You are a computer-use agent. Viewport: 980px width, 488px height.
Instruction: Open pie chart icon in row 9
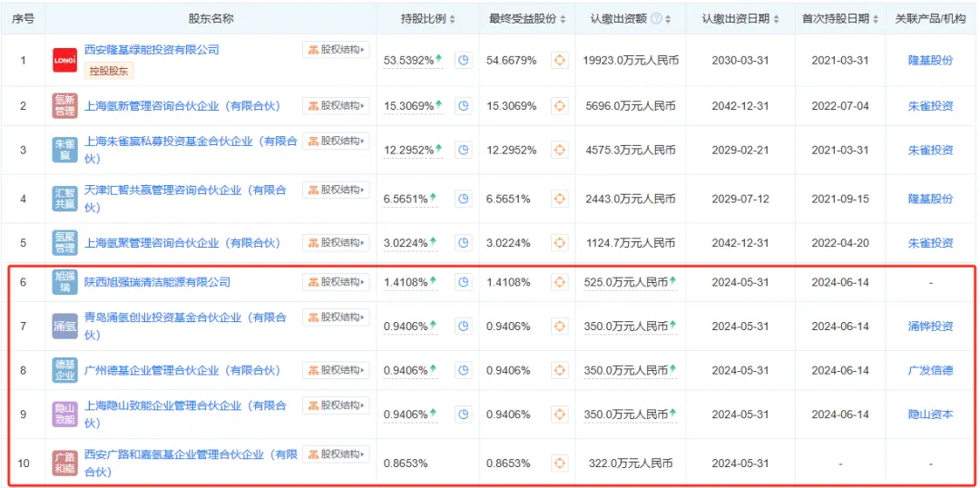click(x=463, y=415)
